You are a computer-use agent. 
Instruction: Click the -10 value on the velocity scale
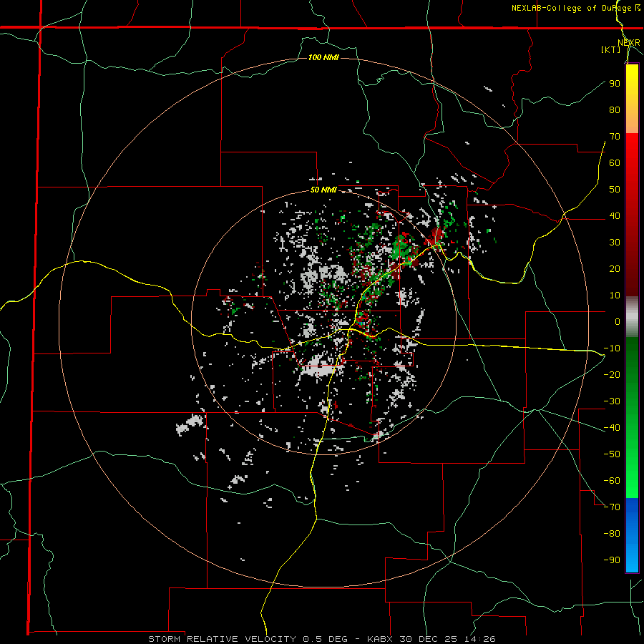[x=612, y=348]
